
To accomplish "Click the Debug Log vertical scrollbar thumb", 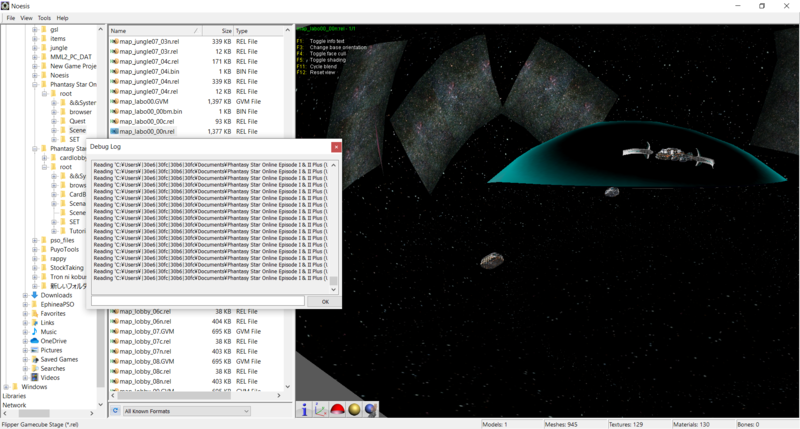I will [x=334, y=281].
